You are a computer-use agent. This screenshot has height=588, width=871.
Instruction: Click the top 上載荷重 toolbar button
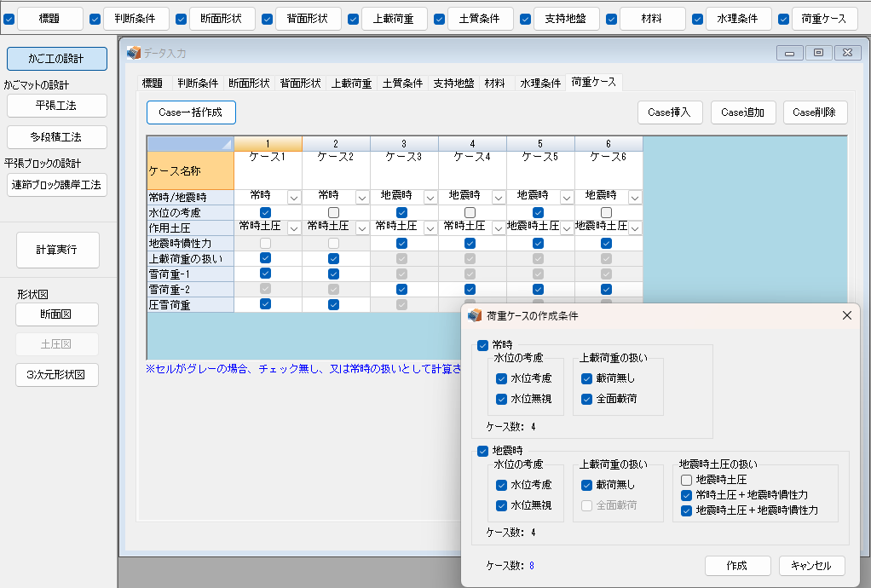click(395, 19)
